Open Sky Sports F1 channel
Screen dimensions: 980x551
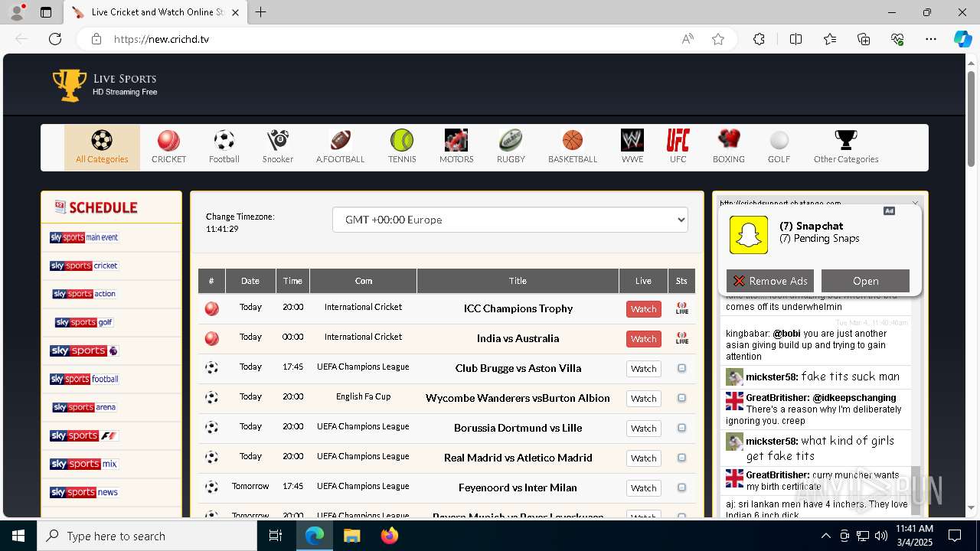click(x=84, y=435)
